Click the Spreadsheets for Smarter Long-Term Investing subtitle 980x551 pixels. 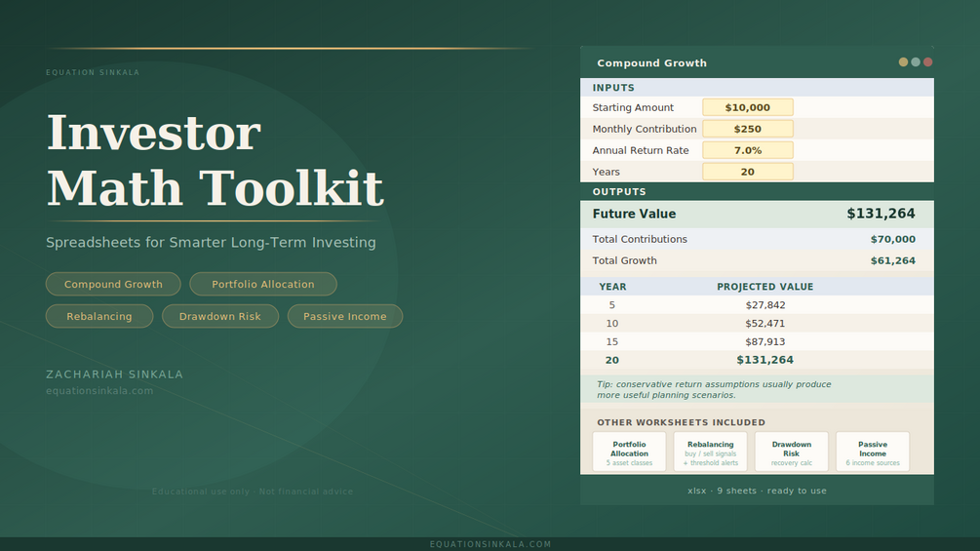[x=211, y=243]
